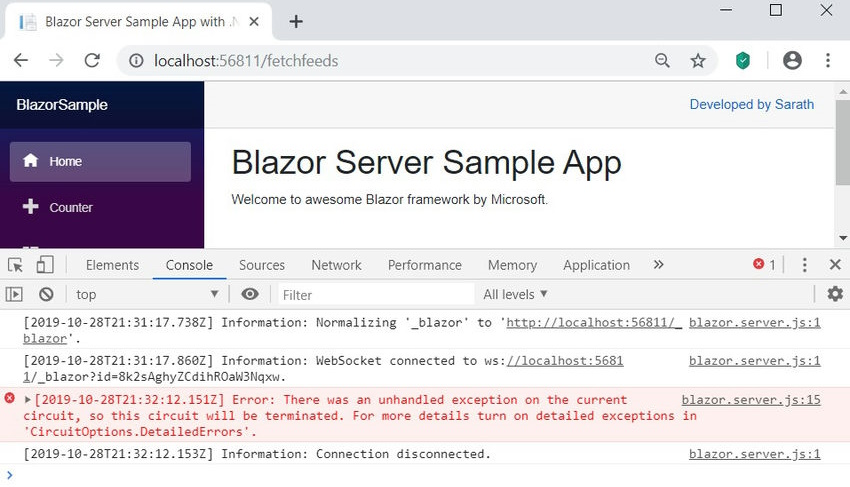This screenshot has width=850, height=487.
Task: Click the Blazor Server Sample App heading
Action: click(426, 163)
